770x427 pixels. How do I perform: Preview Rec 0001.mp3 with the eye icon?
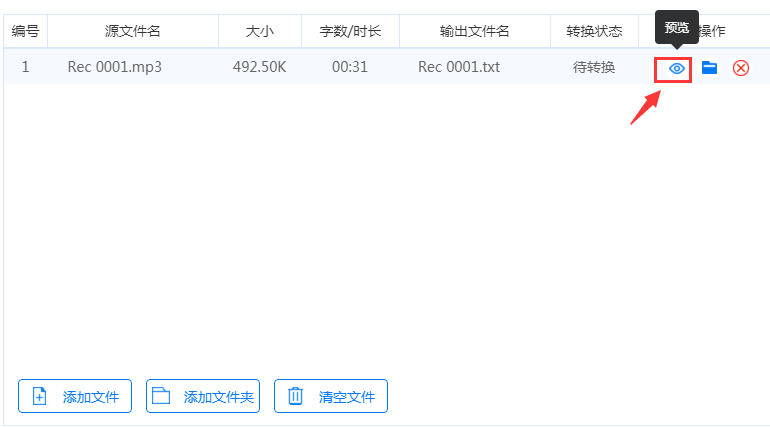tap(676, 68)
